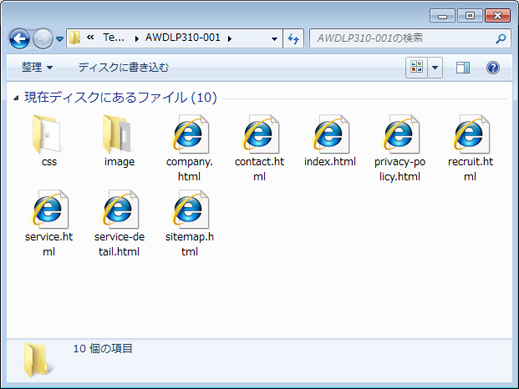This screenshot has width=519, height=389.
Task: Select the contact.html file icon
Action: (260, 134)
